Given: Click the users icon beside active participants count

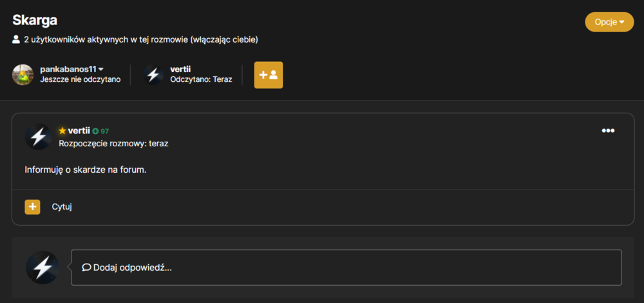Looking at the screenshot, I should pos(16,40).
